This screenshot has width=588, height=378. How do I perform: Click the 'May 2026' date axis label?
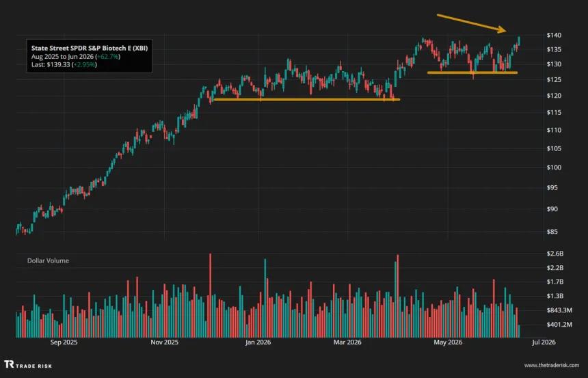448,342
